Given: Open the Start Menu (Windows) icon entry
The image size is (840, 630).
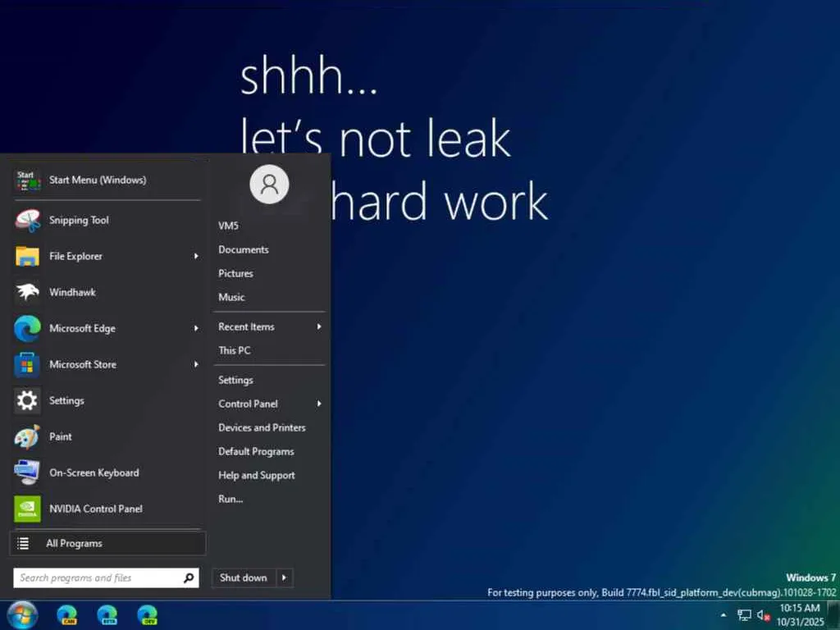Looking at the screenshot, I should pyautogui.click(x=27, y=180).
